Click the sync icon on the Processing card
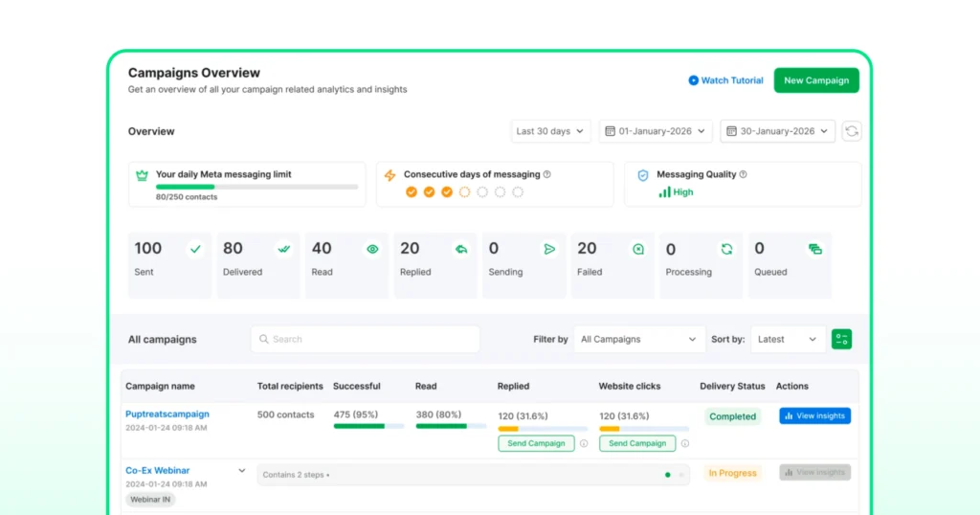 point(726,249)
